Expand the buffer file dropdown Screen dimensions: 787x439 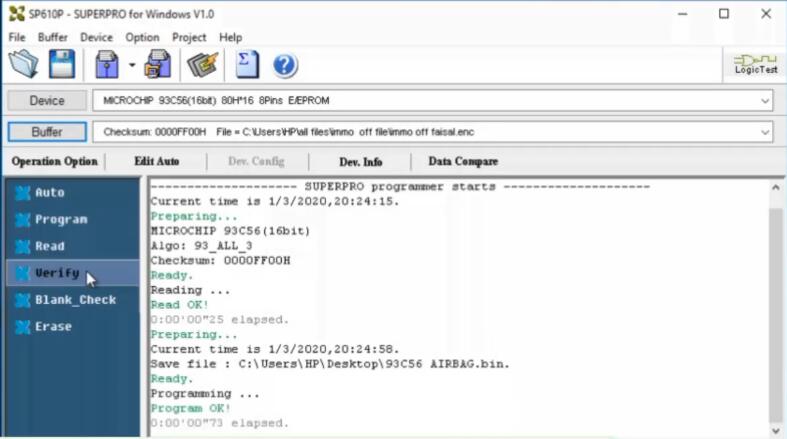click(x=764, y=132)
